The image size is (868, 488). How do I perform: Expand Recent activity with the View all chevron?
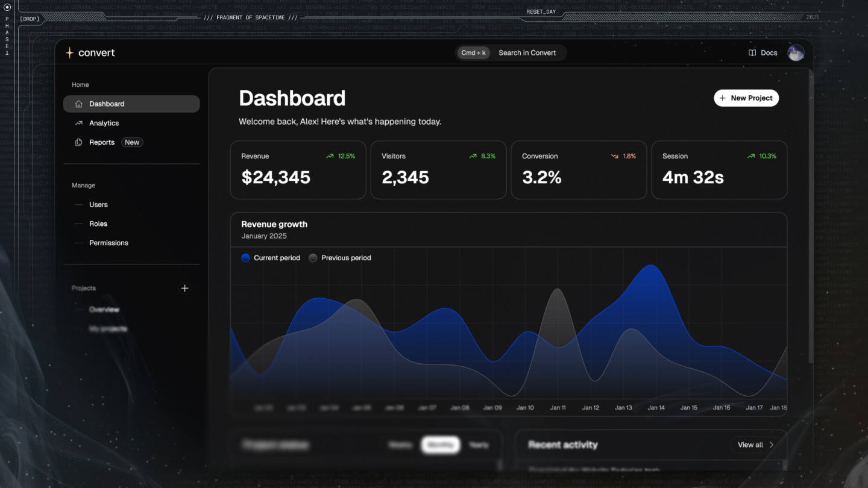(x=772, y=445)
